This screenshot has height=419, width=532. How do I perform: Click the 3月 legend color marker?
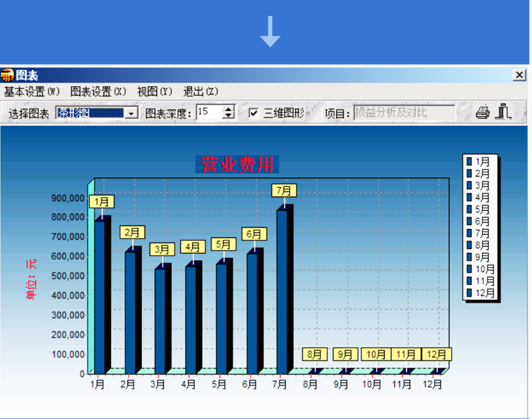click(x=469, y=185)
